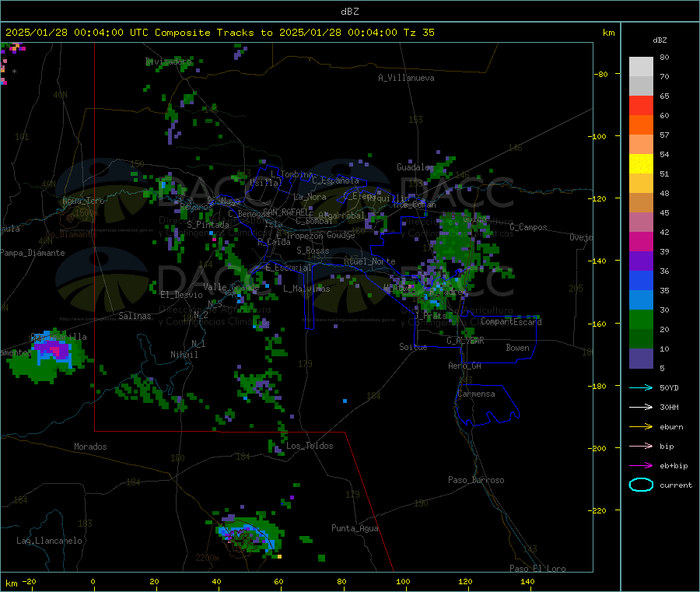Click the 'G_Campos' map label
The height and width of the screenshot is (592, 700).
click(528, 227)
